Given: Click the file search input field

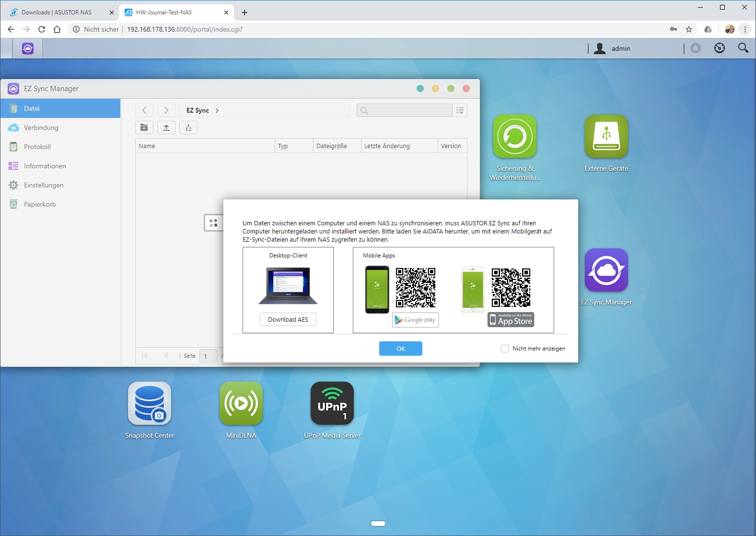Looking at the screenshot, I should click(x=405, y=110).
